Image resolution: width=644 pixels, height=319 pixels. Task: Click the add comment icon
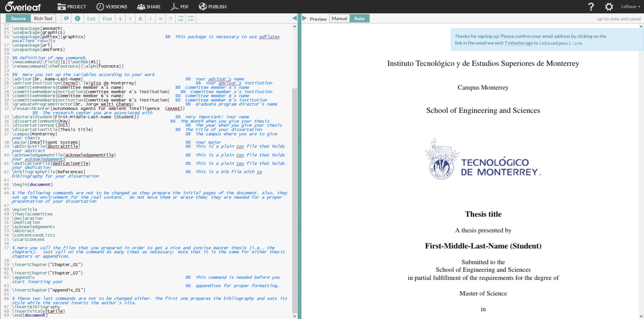point(66,18)
